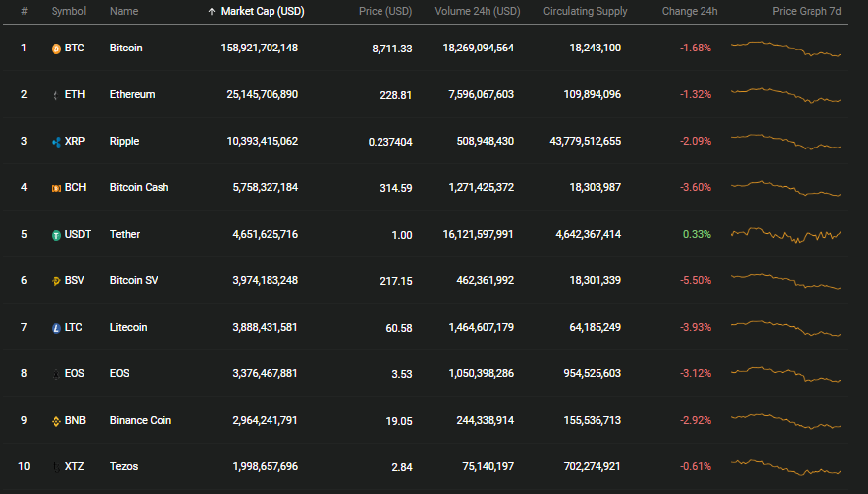Viewport: 868px width, 494px height.
Task: Select Ethereum market cap 25,145,706,890
Action: (x=263, y=94)
